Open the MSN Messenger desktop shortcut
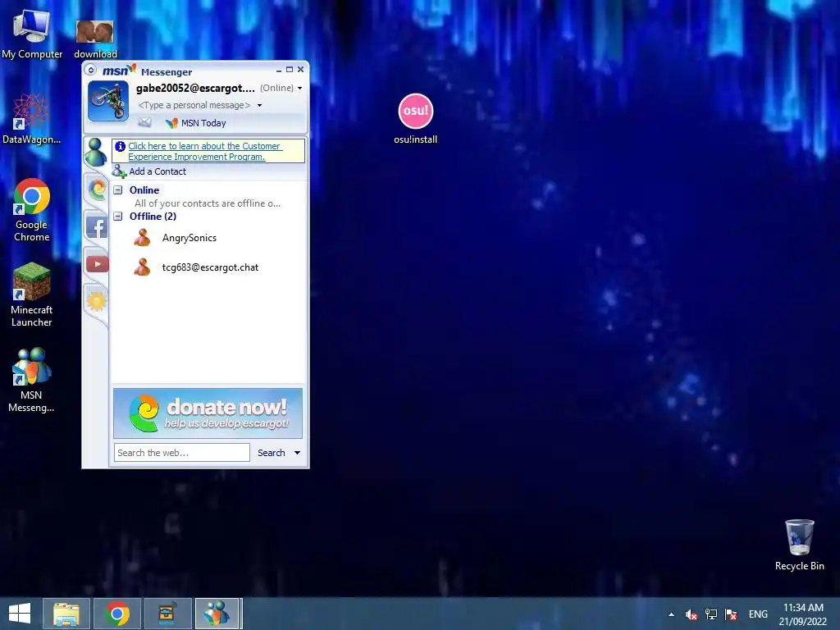This screenshot has height=630, width=840. [x=32, y=380]
